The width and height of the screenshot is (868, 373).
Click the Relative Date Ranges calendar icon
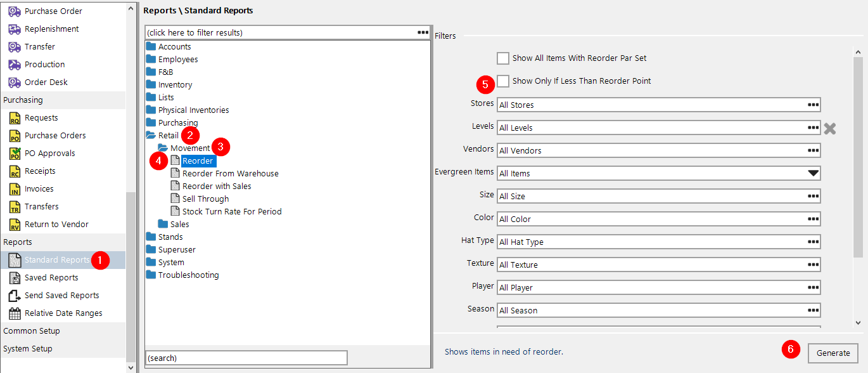15,313
